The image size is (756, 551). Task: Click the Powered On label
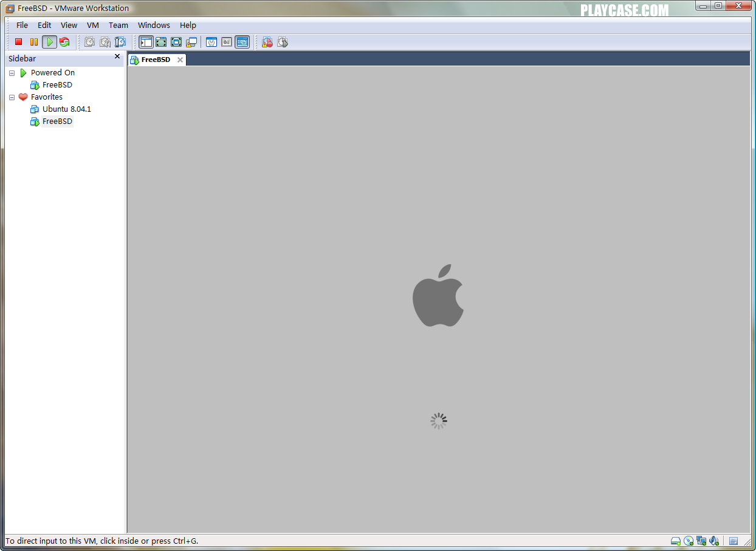53,73
